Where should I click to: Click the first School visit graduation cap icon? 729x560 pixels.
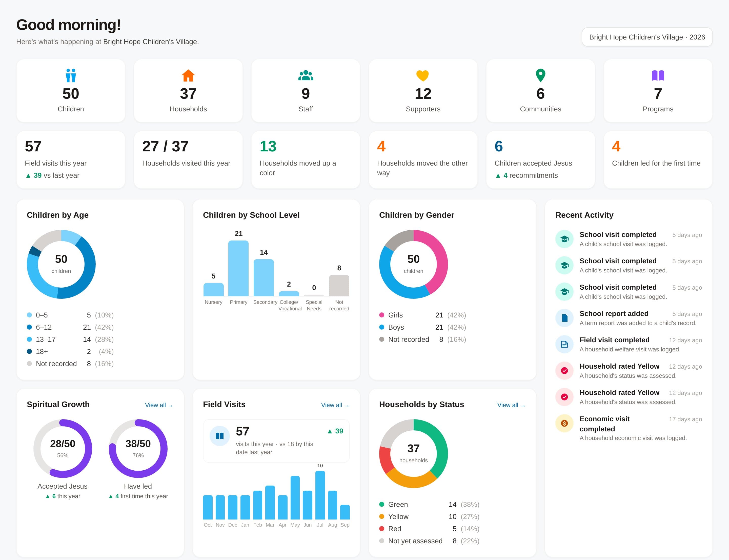click(564, 239)
